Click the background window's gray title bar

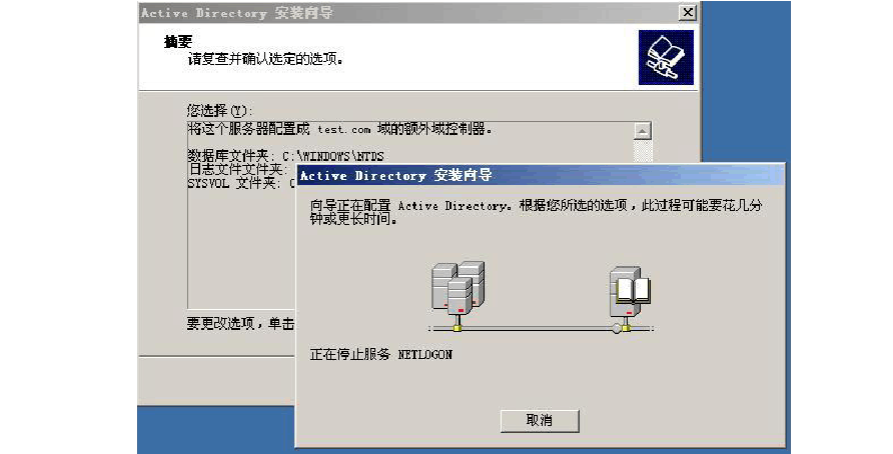pyautogui.click(x=409, y=13)
